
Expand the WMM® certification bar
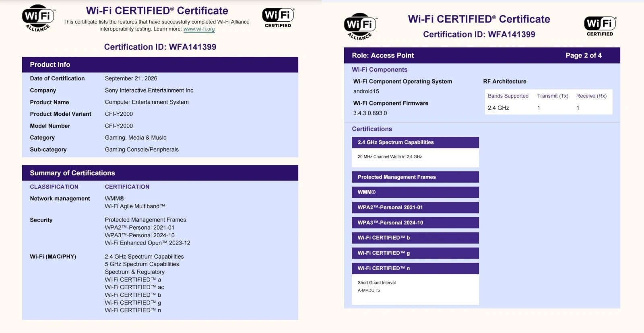tap(415, 192)
